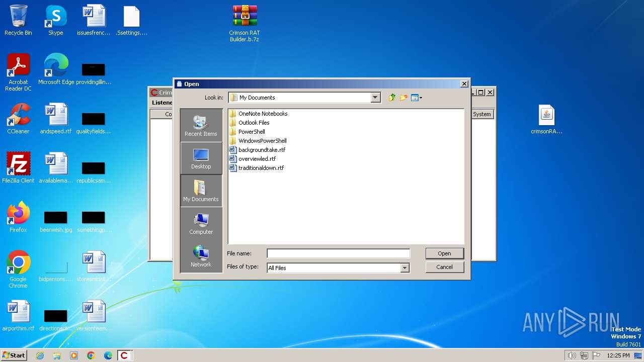The height and width of the screenshot is (362, 644).
Task: Select the airporthim.rtf desktop file
Action: [18, 316]
